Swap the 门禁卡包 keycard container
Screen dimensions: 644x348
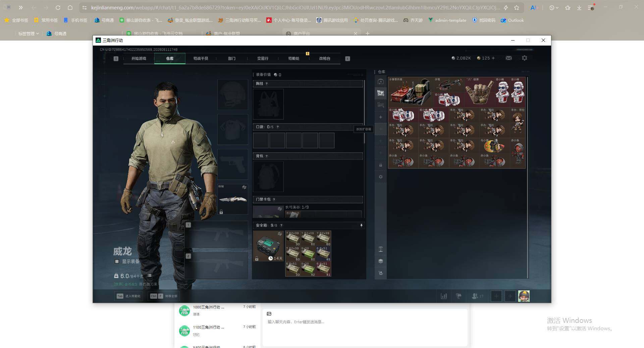click(280, 209)
